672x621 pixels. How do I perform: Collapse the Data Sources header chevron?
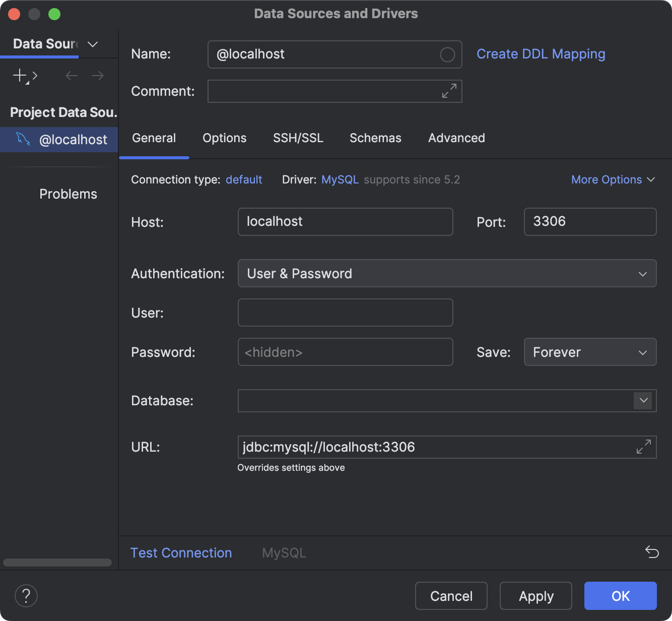point(92,44)
